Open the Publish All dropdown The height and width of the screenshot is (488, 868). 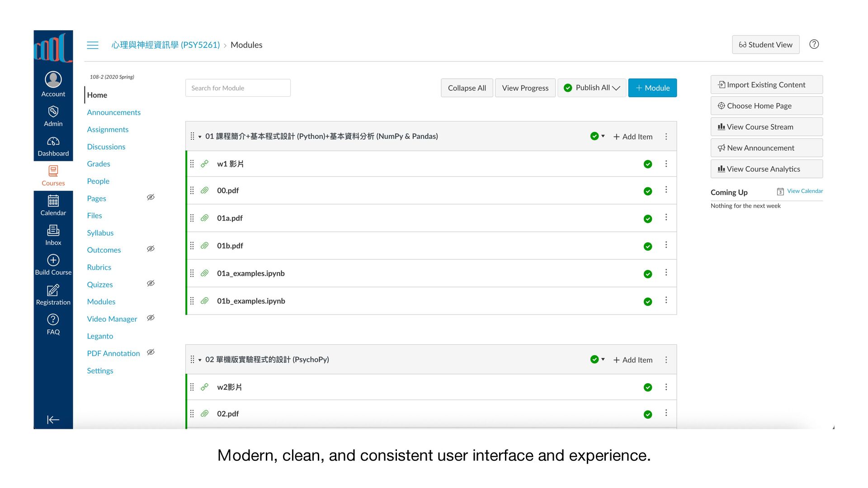(592, 88)
